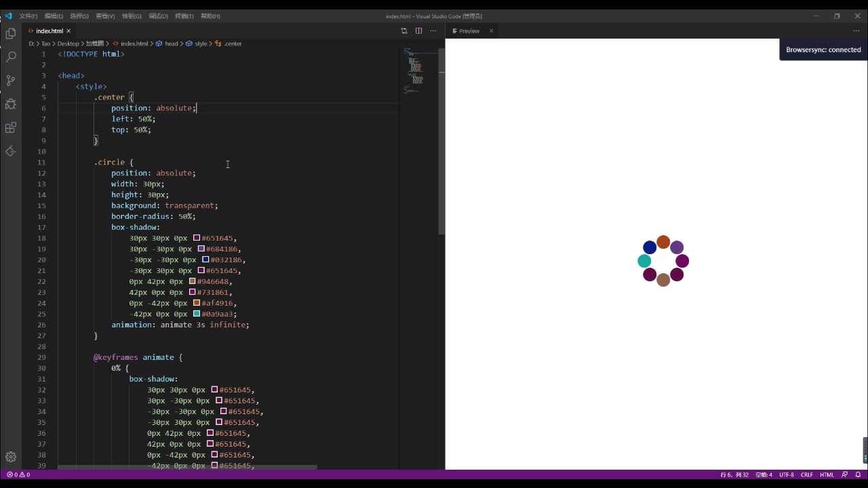Screen dimensions: 868x488
Task: Open the Preview pane More Actions menu
Action: tap(856, 30)
